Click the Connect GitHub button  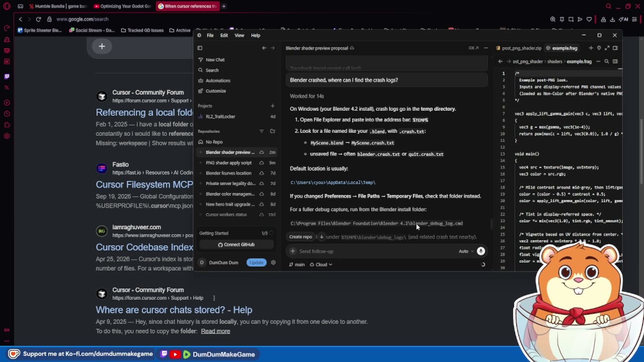point(236,244)
